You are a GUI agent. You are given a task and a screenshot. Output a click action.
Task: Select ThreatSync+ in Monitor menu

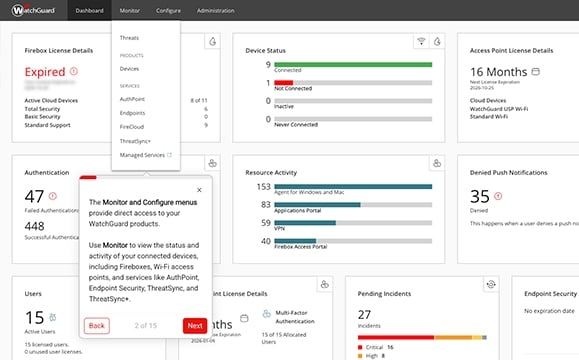(x=135, y=141)
